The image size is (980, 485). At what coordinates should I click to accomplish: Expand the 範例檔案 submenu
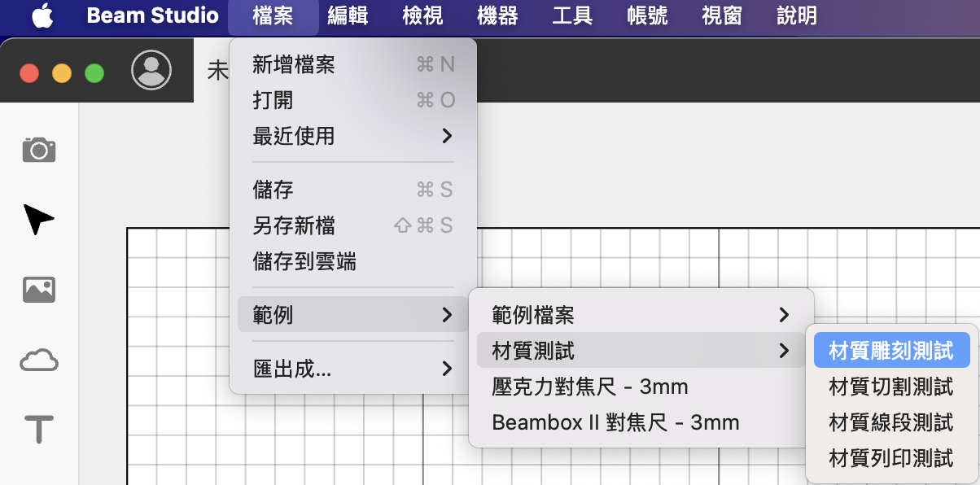click(x=641, y=314)
